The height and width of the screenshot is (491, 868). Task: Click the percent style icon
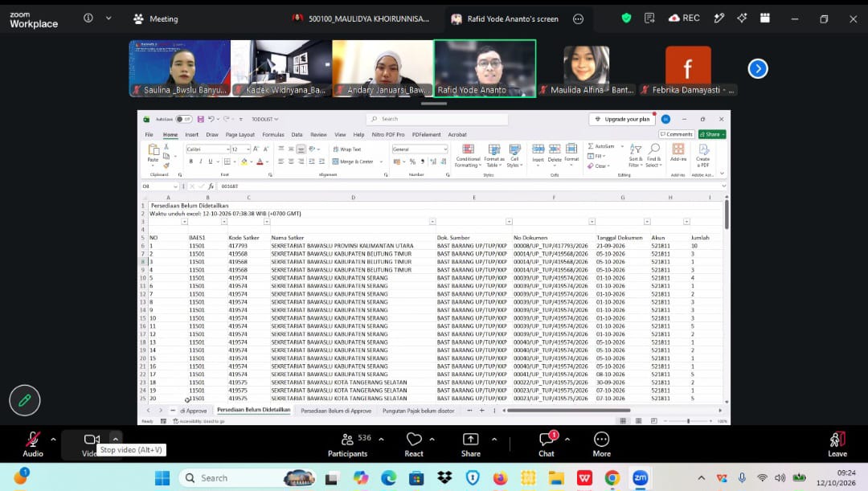[412, 162]
